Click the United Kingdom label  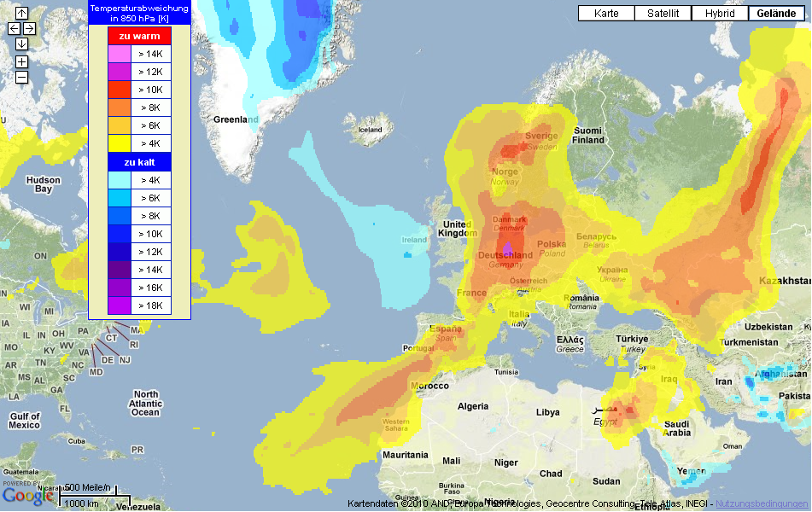click(x=458, y=229)
